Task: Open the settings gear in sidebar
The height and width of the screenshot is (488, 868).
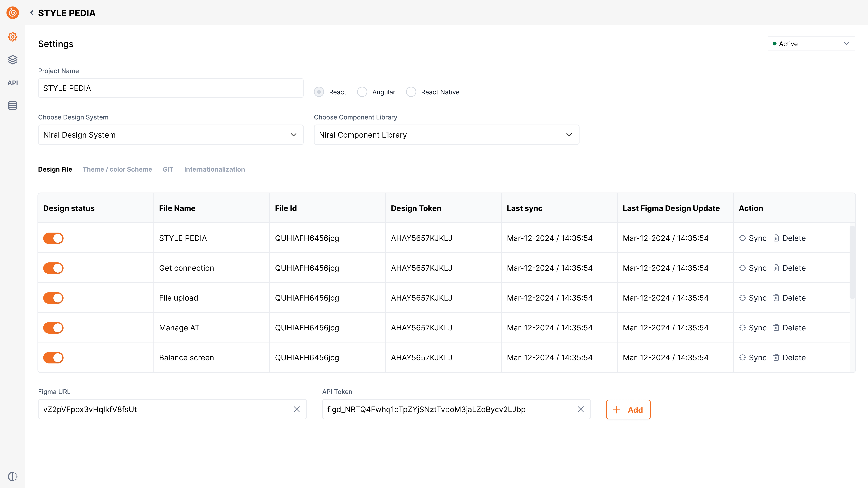Action: click(x=12, y=37)
